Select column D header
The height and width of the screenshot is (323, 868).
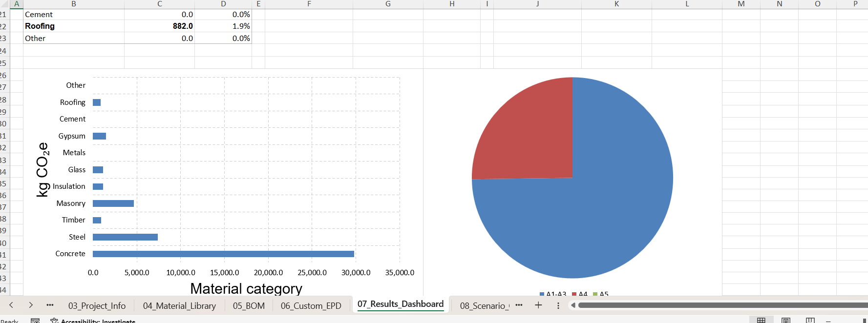(x=223, y=4)
